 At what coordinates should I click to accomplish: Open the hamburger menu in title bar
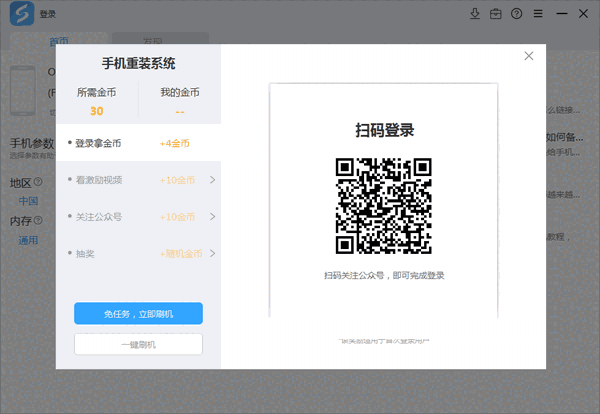tap(538, 14)
